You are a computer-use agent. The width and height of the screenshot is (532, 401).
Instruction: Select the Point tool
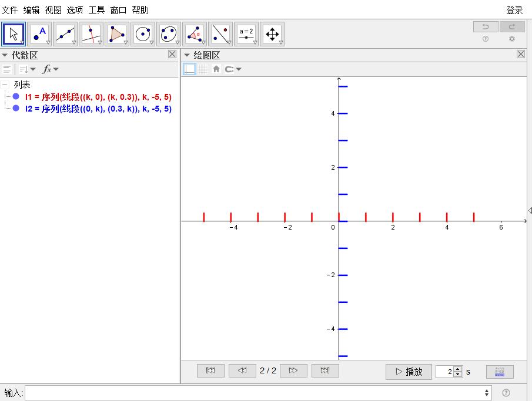pos(39,34)
